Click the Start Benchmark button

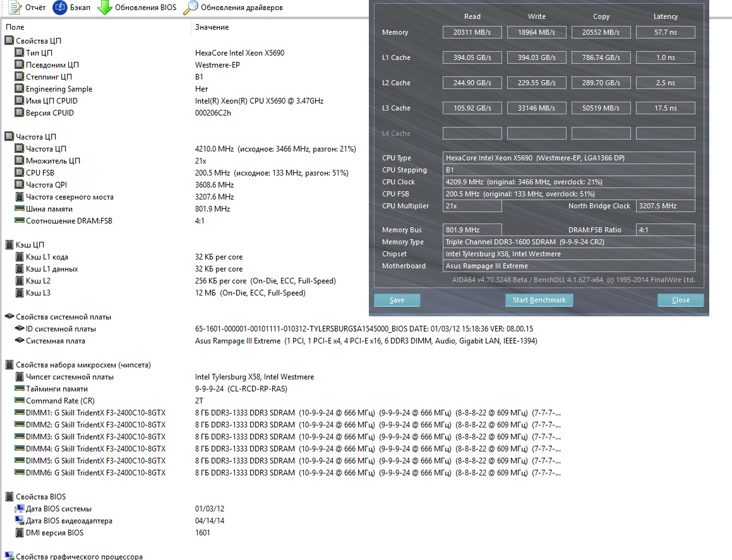point(539,300)
